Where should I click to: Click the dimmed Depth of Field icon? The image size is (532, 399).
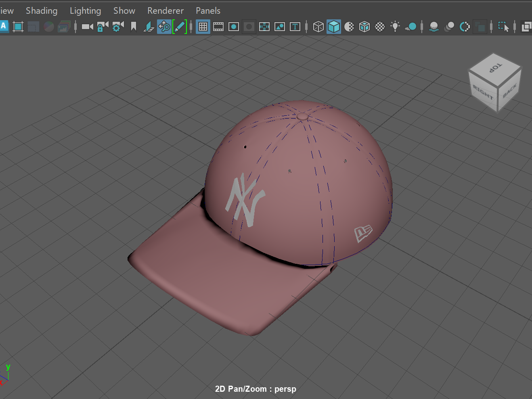click(x=480, y=27)
